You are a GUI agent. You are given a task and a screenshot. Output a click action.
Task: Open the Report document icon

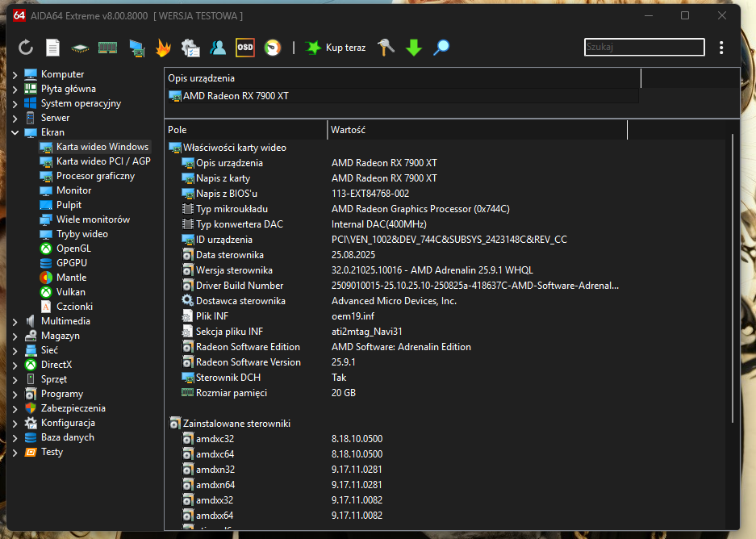point(52,48)
